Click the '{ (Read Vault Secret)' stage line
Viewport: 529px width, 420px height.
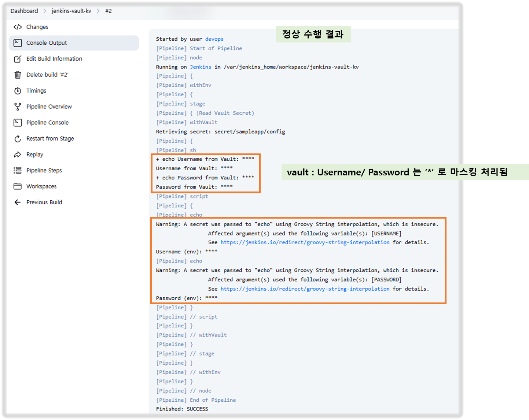205,113
